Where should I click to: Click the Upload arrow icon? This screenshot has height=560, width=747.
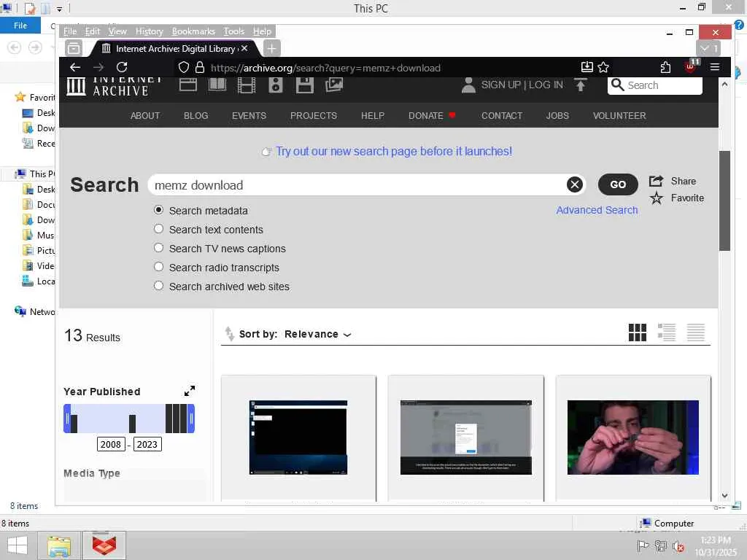(x=580, y=85)
